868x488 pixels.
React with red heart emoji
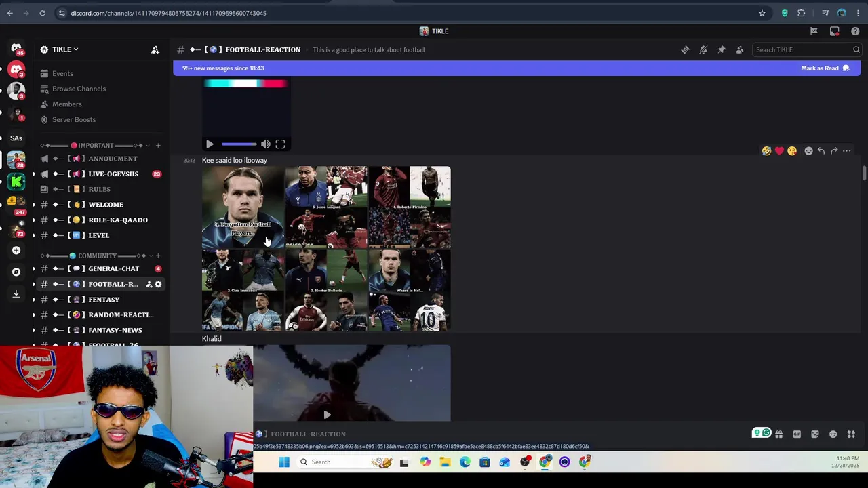point(779,151)
